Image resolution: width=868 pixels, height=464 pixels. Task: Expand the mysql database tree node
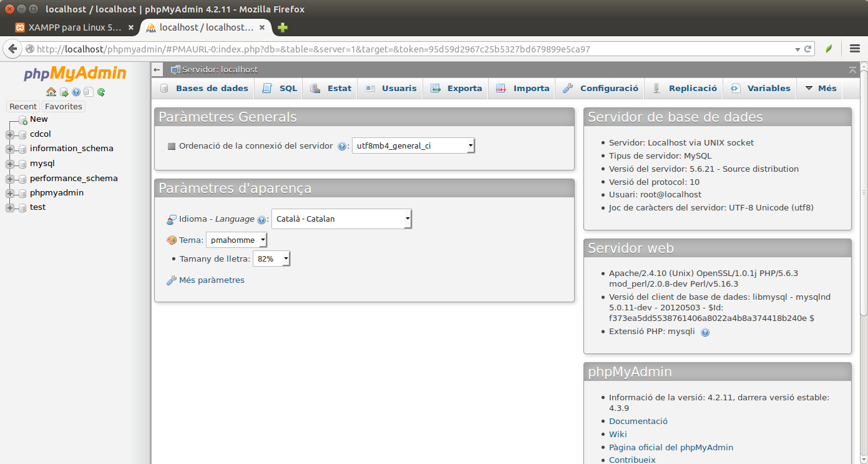tap(10, 164)
